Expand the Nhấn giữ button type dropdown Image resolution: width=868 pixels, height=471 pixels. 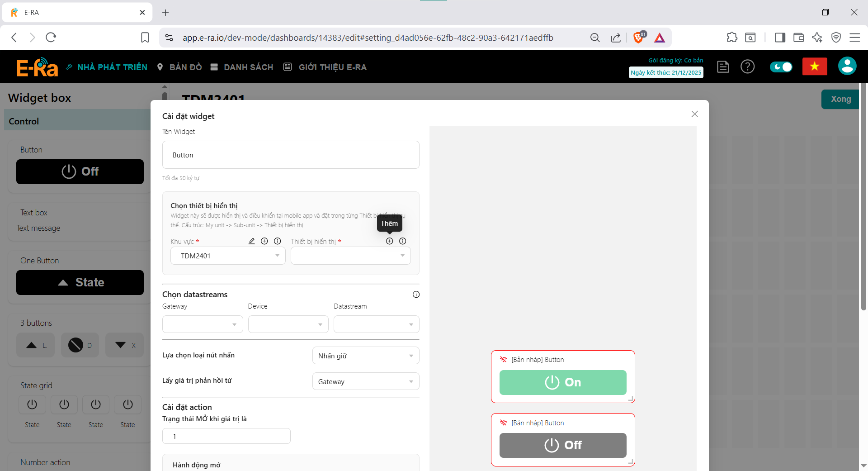365,356
